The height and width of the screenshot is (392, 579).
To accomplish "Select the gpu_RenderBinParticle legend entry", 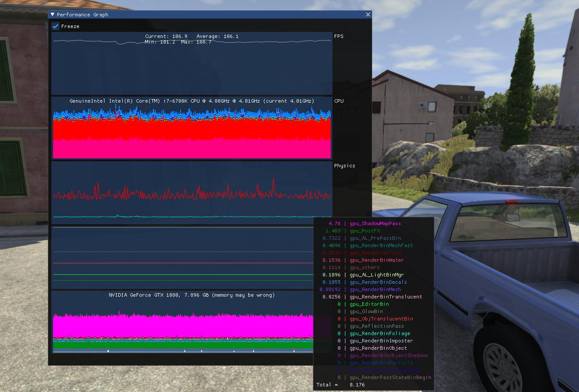I will point(381,363).
